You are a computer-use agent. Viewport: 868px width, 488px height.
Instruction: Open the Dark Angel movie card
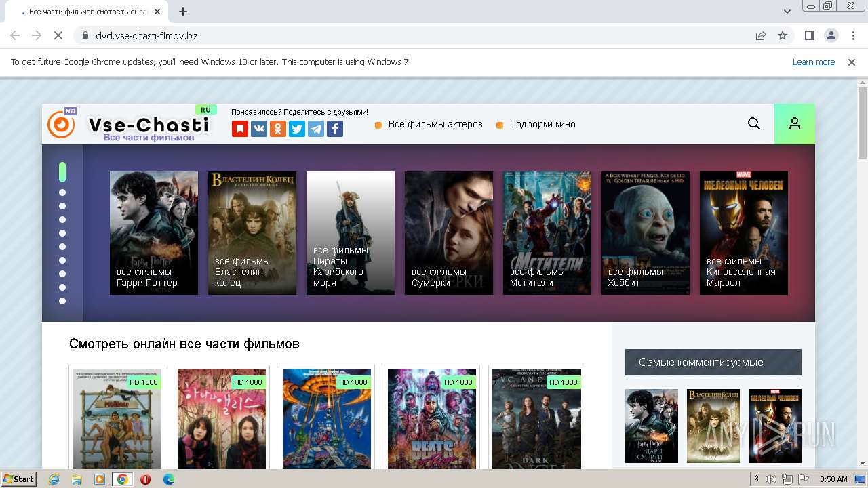click(537, 418)
